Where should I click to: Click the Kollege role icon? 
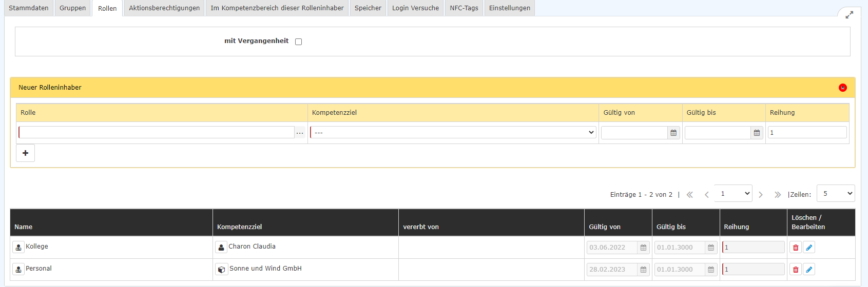click(18, 247)
